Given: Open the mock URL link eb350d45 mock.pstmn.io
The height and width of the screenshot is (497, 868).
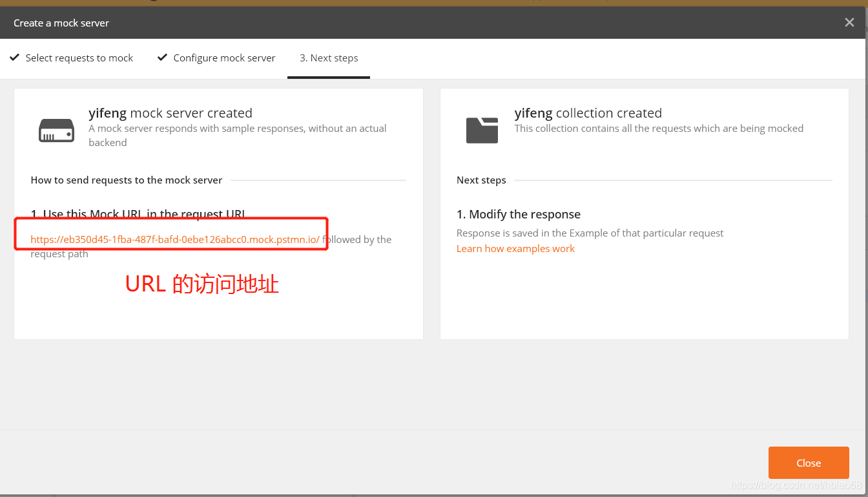Looking at the screenshot, I should tap(175, 239).
